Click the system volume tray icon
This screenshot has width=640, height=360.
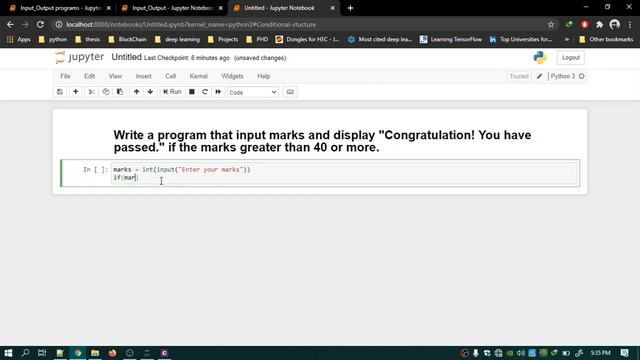pyautogui.click(x=520, y=353)
